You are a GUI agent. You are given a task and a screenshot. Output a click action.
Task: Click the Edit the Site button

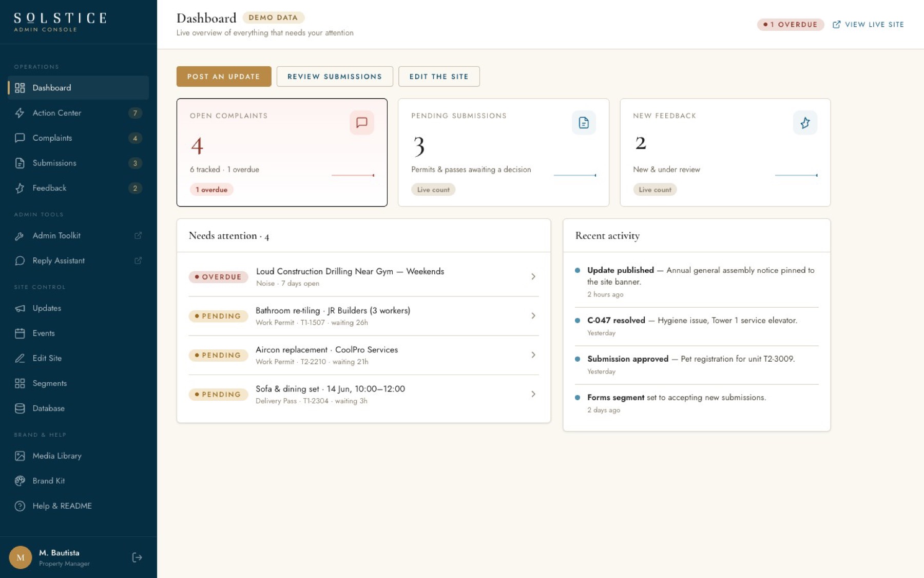(x=439, y=77)
